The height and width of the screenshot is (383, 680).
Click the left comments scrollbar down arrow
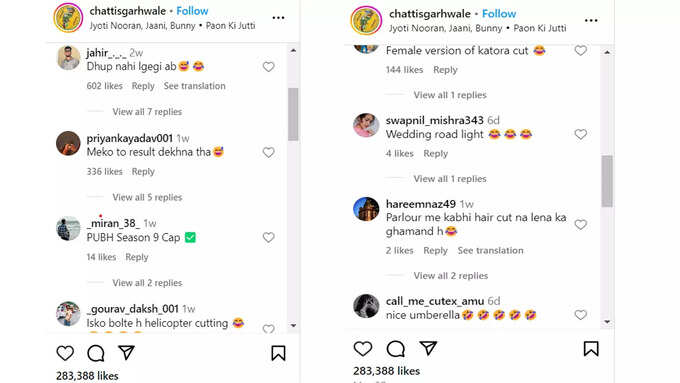pos(294,325)
